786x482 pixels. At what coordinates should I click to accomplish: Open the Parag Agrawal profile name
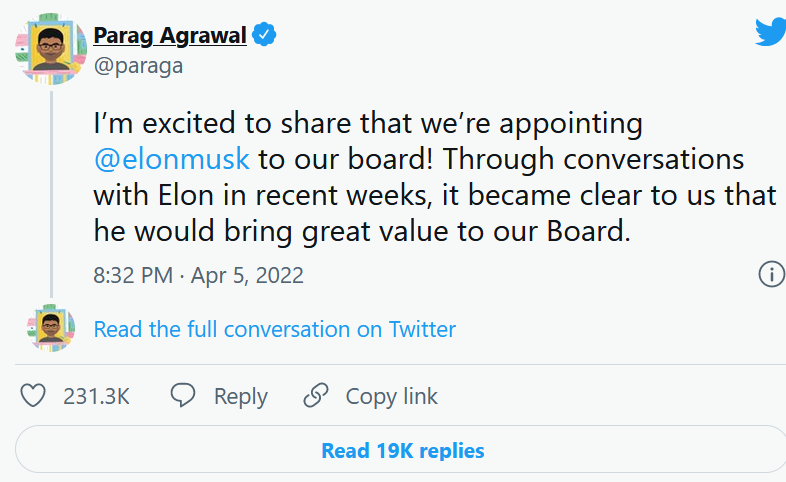point(170,36)
